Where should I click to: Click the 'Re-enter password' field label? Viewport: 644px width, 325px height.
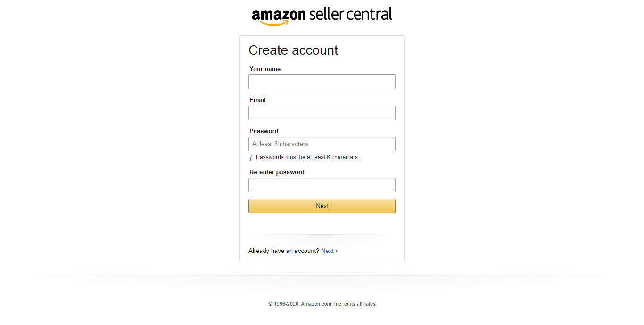click(x=276, y=172)
